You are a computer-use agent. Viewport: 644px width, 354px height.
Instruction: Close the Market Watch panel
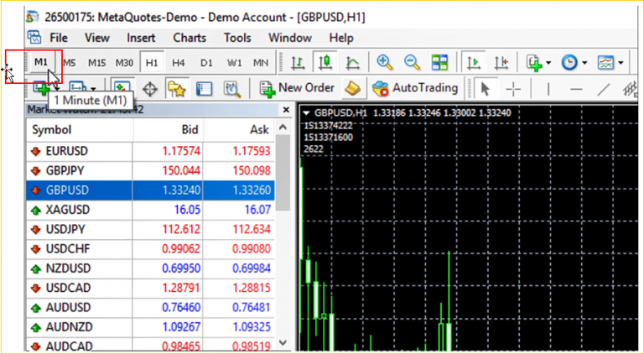[286, 110]
